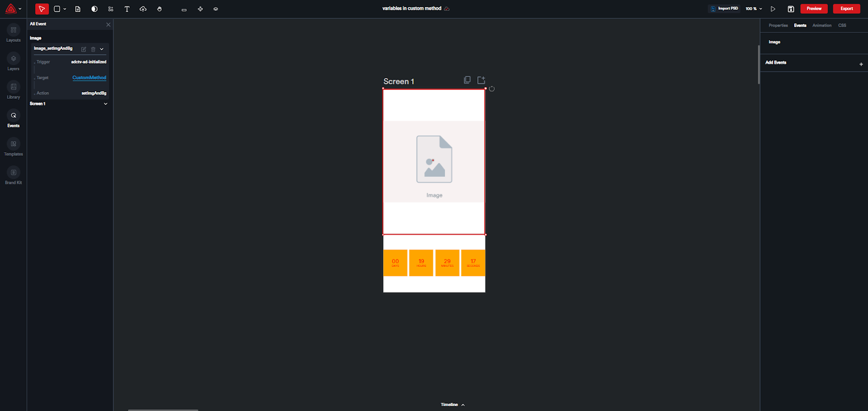Image resolution: width=868 pixels, height=411 pixels.
Task: Switch to the Properties tab
Action: 778,25
